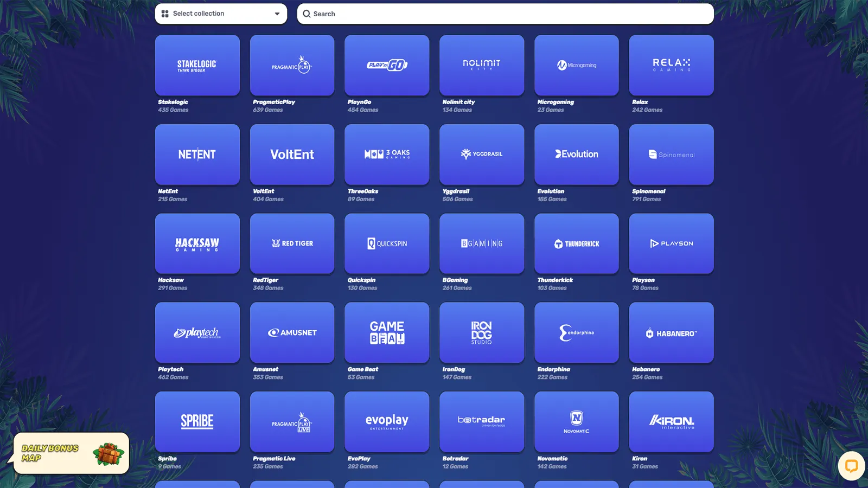Click the "254 Games" Habanero count
868x488 pixels.
coord(647,377)
